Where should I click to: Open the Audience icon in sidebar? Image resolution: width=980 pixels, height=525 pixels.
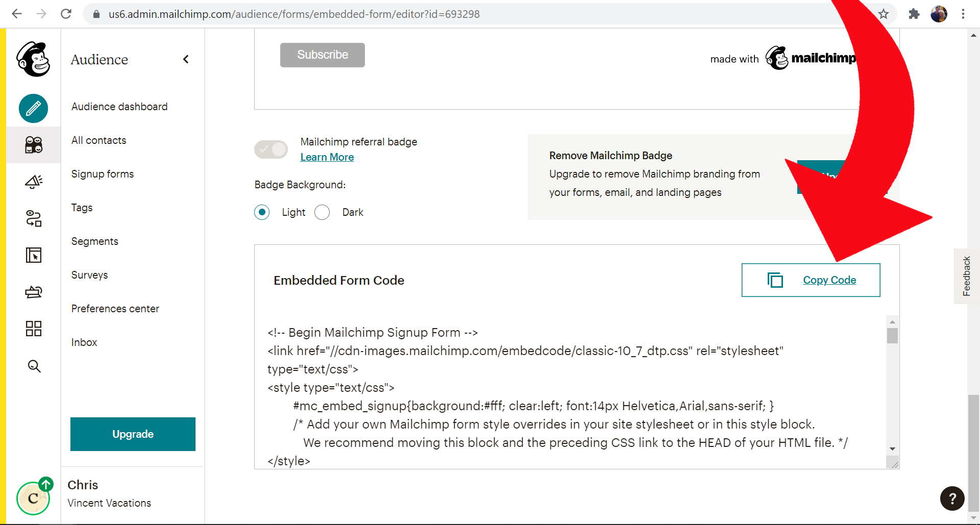click(x=34, y=145)
